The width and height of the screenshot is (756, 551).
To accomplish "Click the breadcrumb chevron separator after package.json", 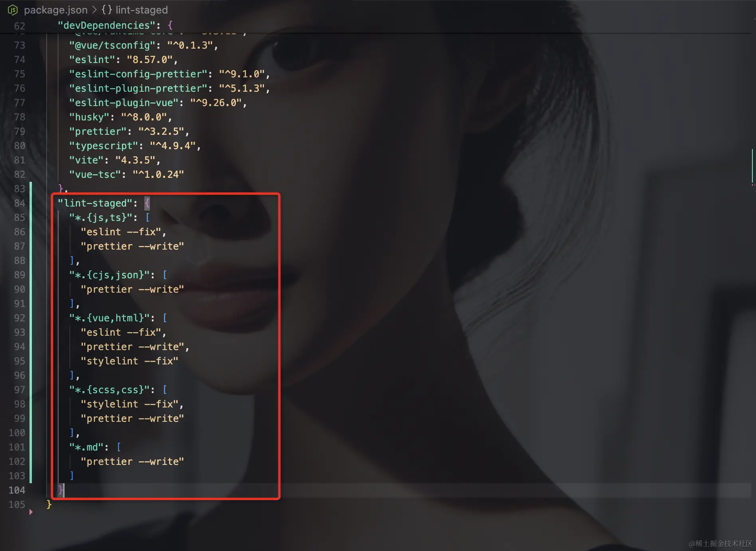I will point(94,10).
